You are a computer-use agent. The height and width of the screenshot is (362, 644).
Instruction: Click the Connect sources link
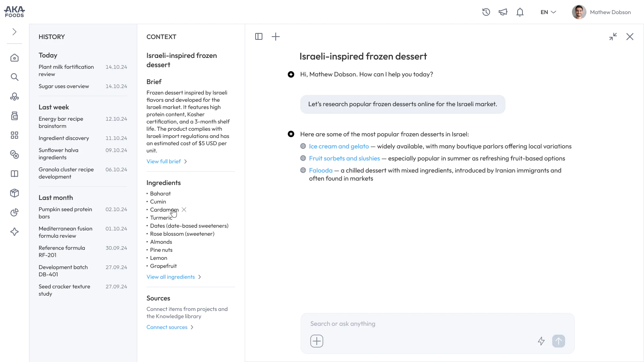(170, 327)
